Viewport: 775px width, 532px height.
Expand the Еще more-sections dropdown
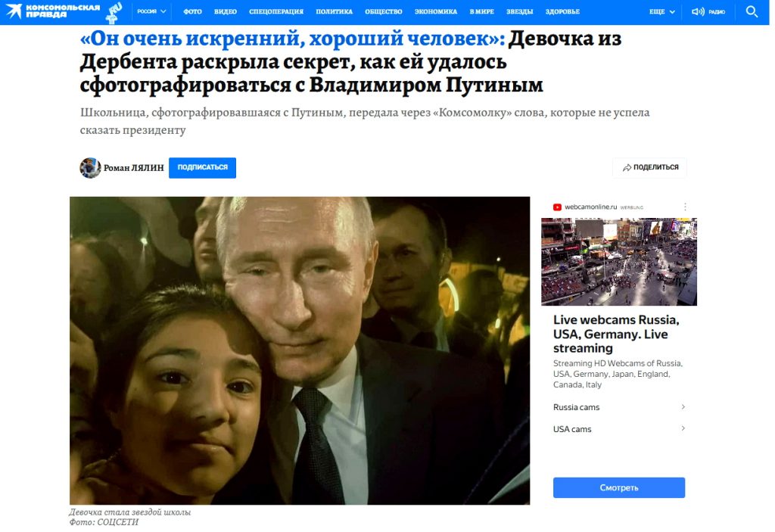tap(661, 11)
